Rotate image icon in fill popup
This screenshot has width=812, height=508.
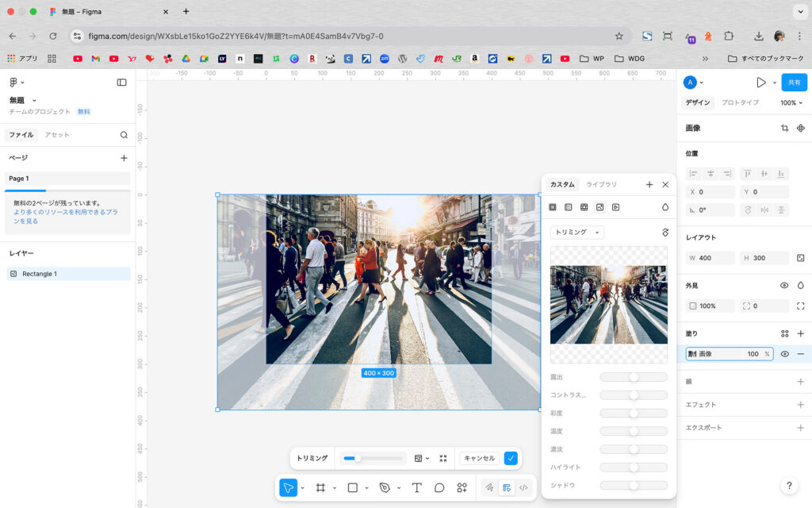665,233
